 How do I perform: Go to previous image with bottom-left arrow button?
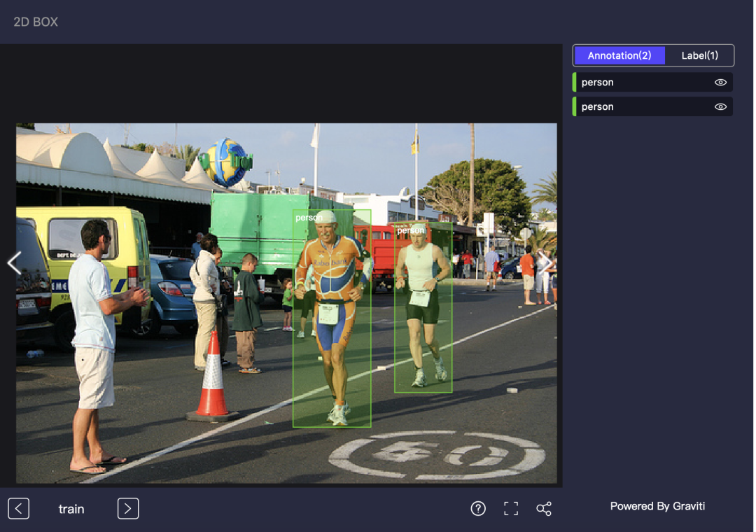point(19,508)
